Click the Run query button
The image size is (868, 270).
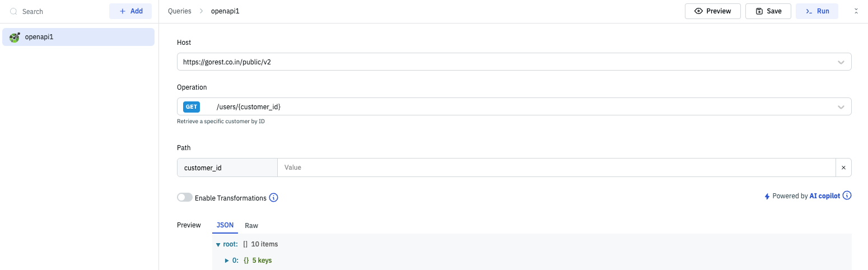pos(816,11)
